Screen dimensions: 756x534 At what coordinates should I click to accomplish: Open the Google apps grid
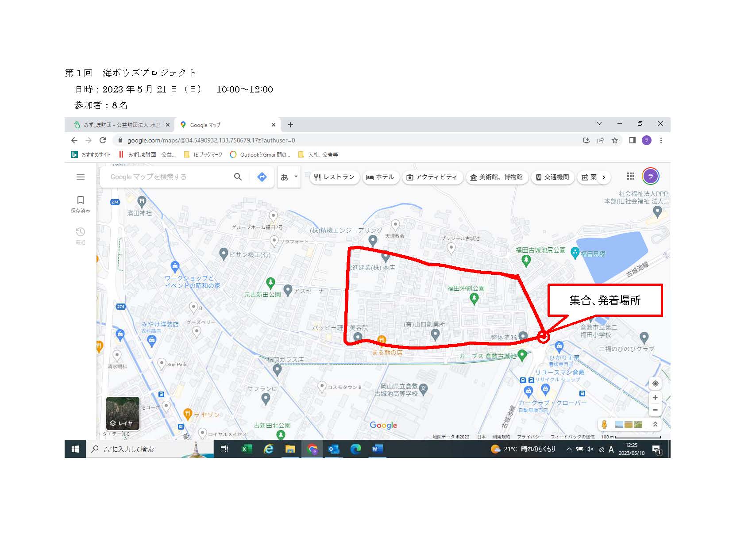[x=631, y=176]
